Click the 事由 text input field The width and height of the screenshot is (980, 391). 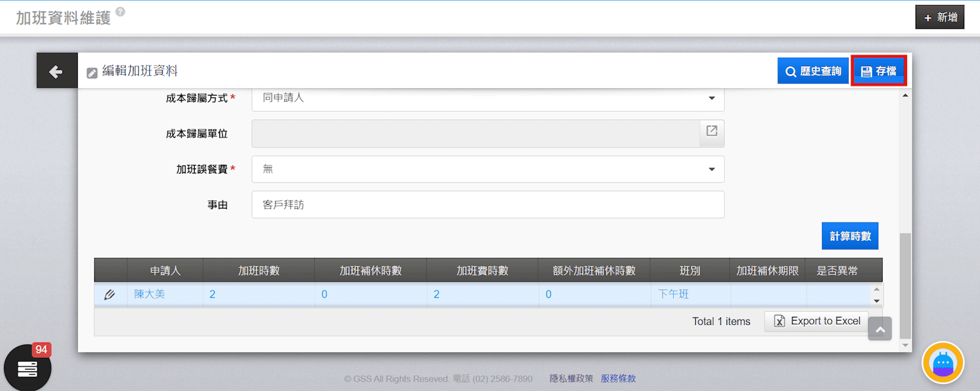[x=488, y=205]
